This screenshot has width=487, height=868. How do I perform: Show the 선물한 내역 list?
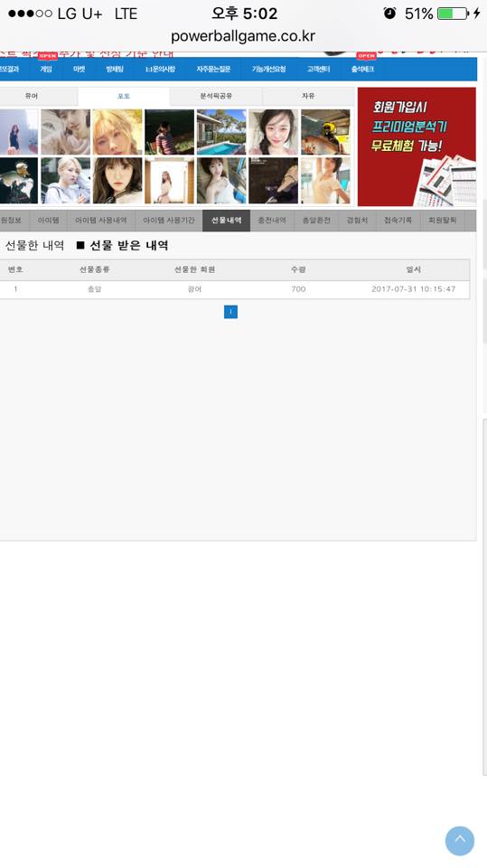click(33, 245)
